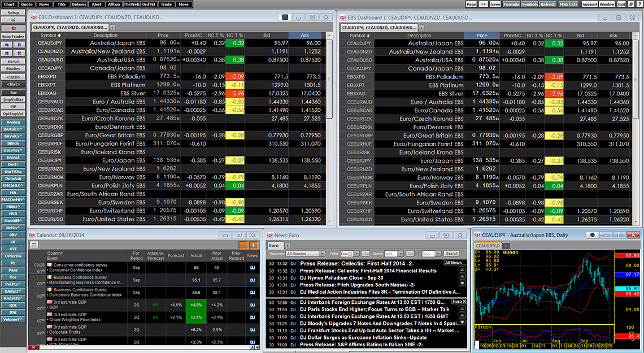Select the OptImpVol chart type
The image size is (644, 353).
[x=13, y=114]
